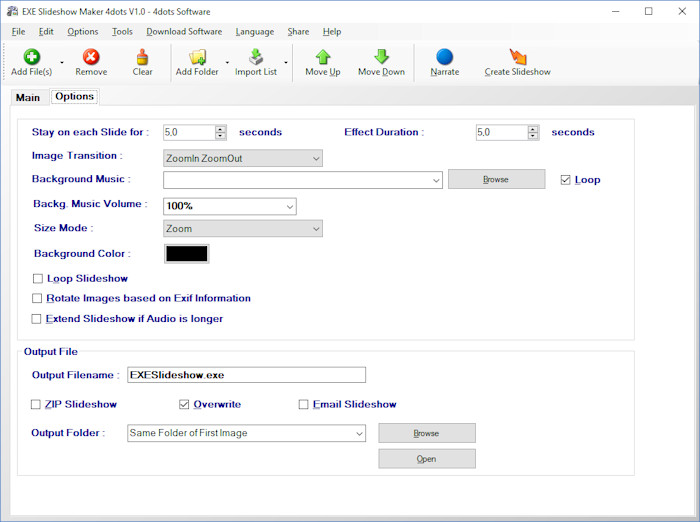Viewport: 700px width, 522px height.
Task: Open the Import List dropdown arrow
Action: click(x=286, y=63)
